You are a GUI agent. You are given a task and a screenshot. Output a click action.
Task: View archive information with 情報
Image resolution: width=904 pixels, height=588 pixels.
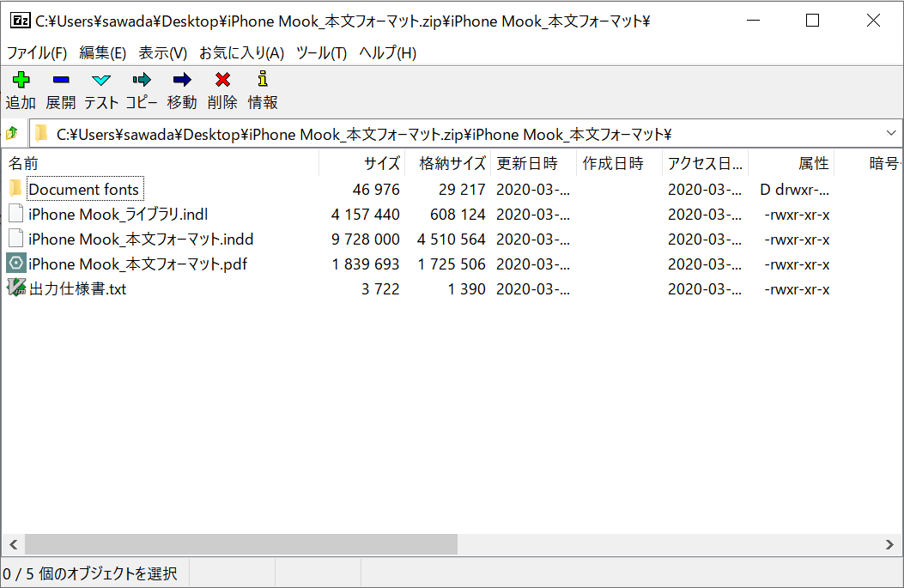coord(262,88)
